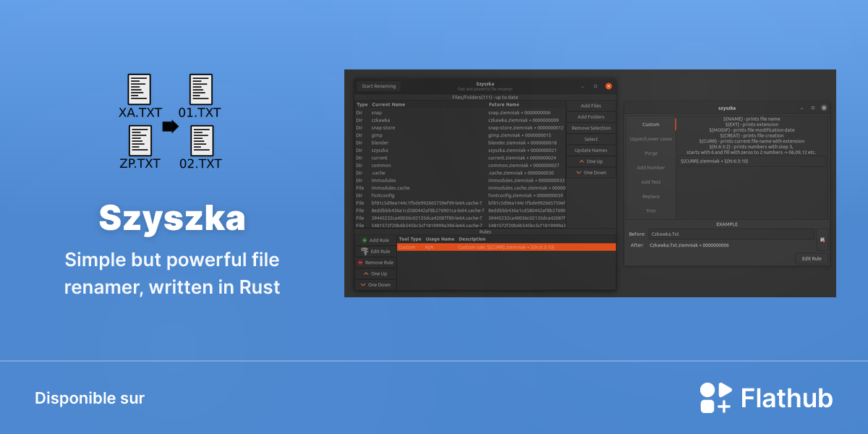Click the Description column header
The height and width of the screenshot is (434, 868).
472,239
